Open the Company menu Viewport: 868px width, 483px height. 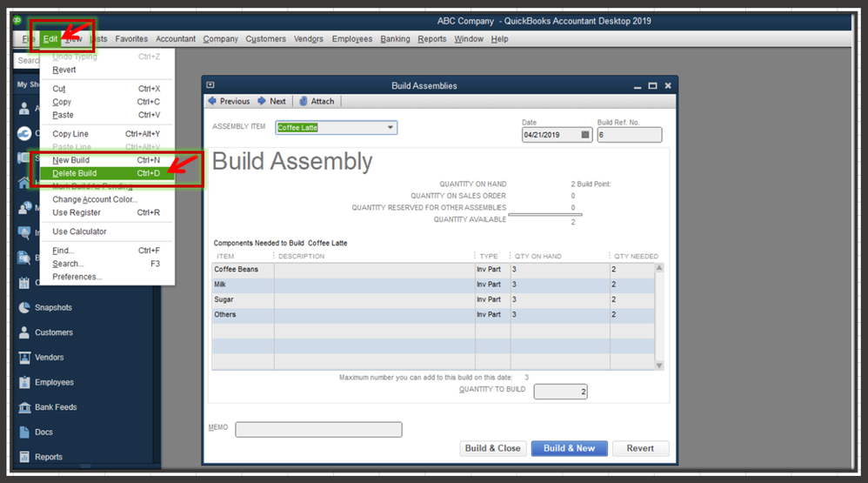220,39
